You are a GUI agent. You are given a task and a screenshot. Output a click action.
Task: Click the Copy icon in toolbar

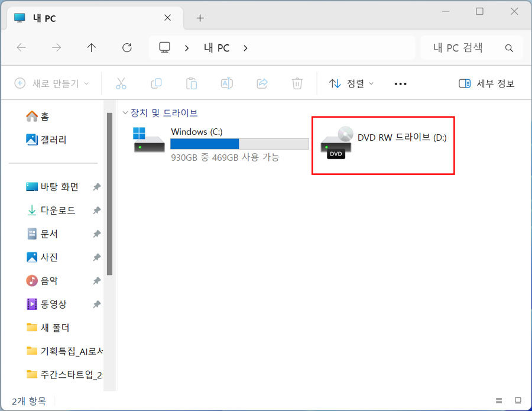(x=156, y=83)
